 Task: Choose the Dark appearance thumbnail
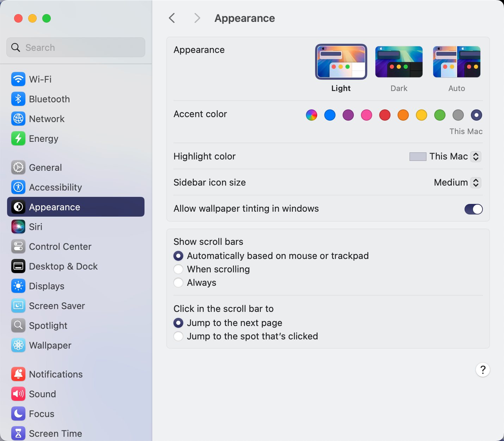click(x=399, y=62)
